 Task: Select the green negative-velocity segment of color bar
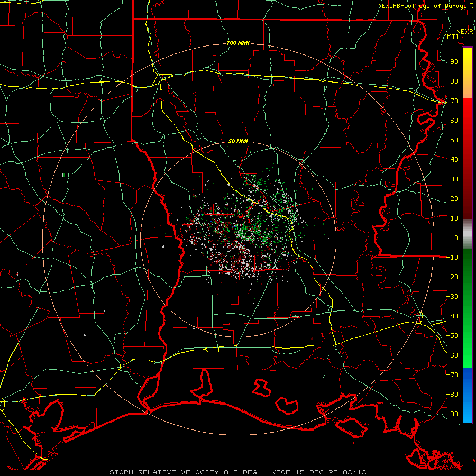(467, 308)
